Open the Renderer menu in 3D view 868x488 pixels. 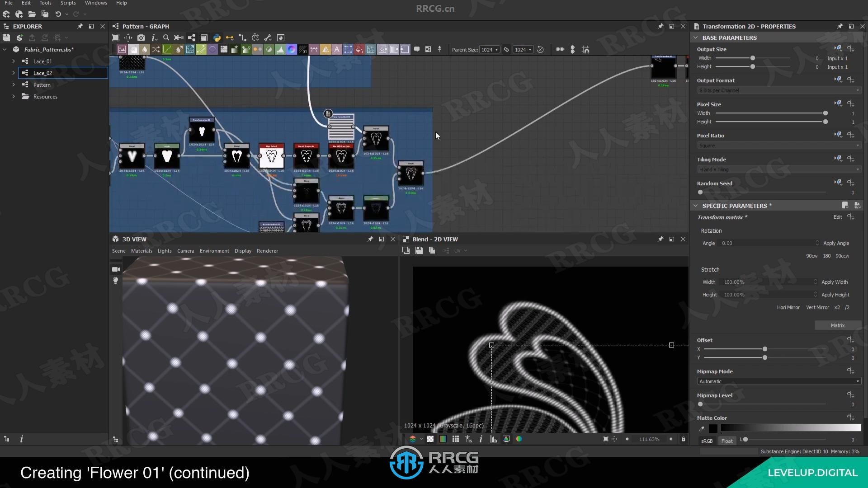267,251
